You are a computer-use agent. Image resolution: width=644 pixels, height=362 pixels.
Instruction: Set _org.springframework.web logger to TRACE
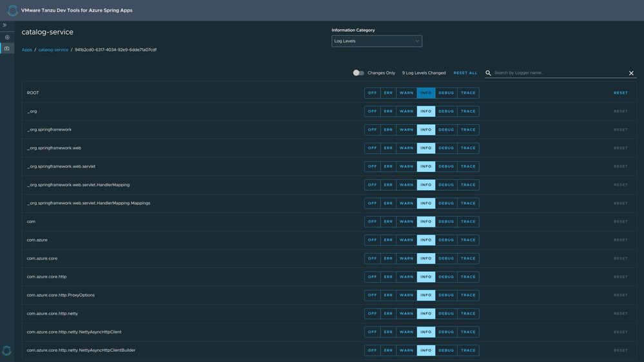(x=468, y=148)
